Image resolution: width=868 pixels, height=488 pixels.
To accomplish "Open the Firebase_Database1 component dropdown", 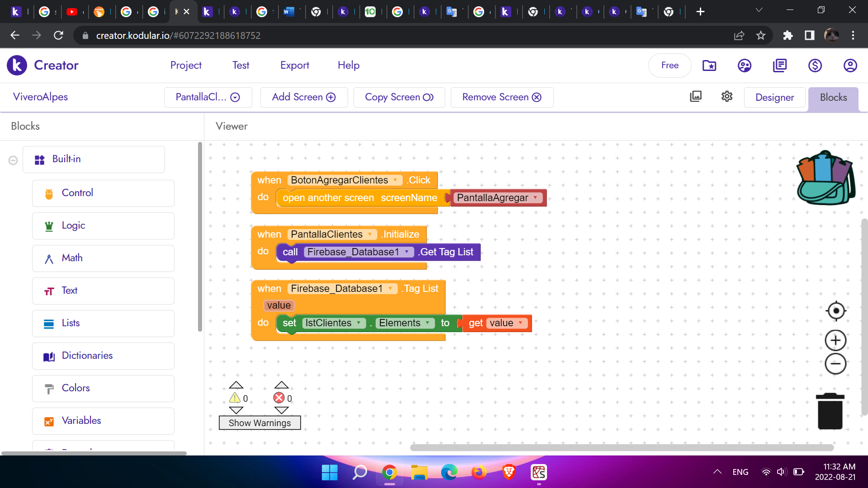I will (x=407, y=252).
